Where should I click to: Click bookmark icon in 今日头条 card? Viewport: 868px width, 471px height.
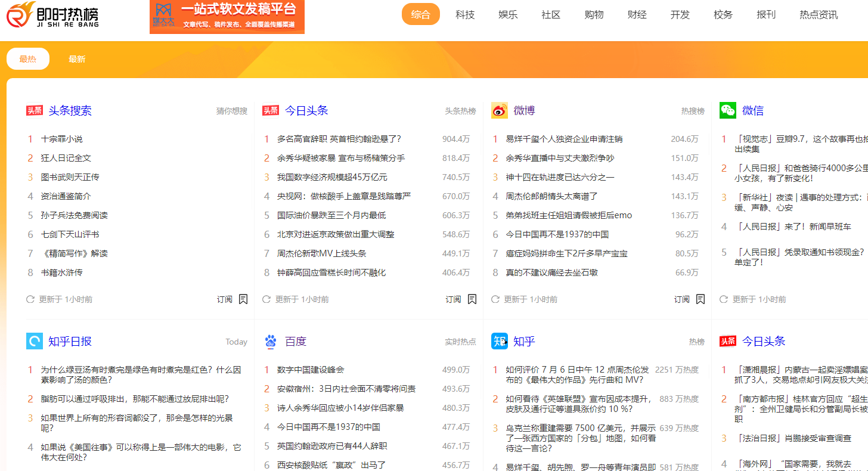point(472,299)
